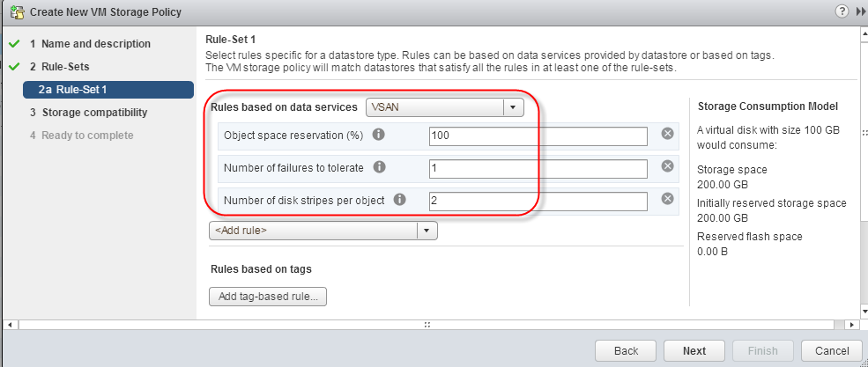Open the VSAN data services dropdown
Image resolution: width=868 pixels, height=367 pixels.
[444, 107]
